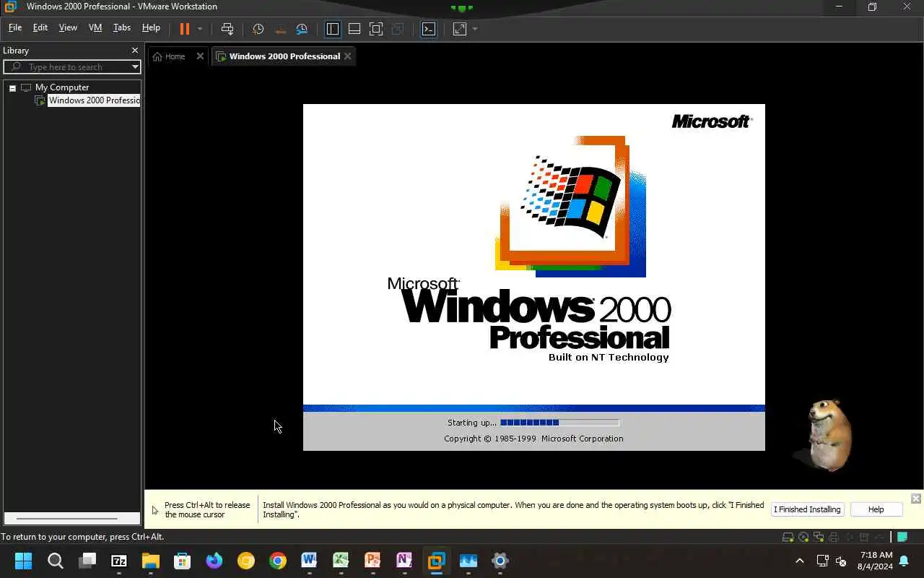924x578 pixels.
Task: Open 7-Zip from the taskbar
Action: coord(119,561)
